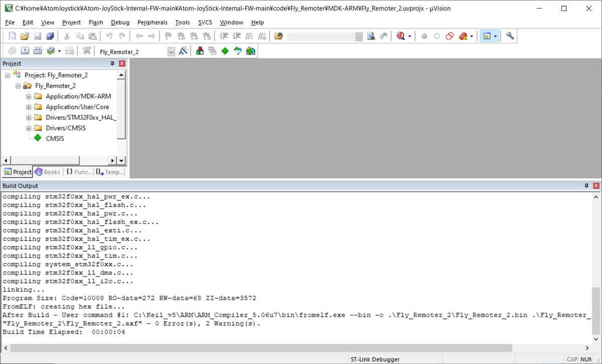Switch to the Templates tab
602x364 pixels.
pos(110,172)
